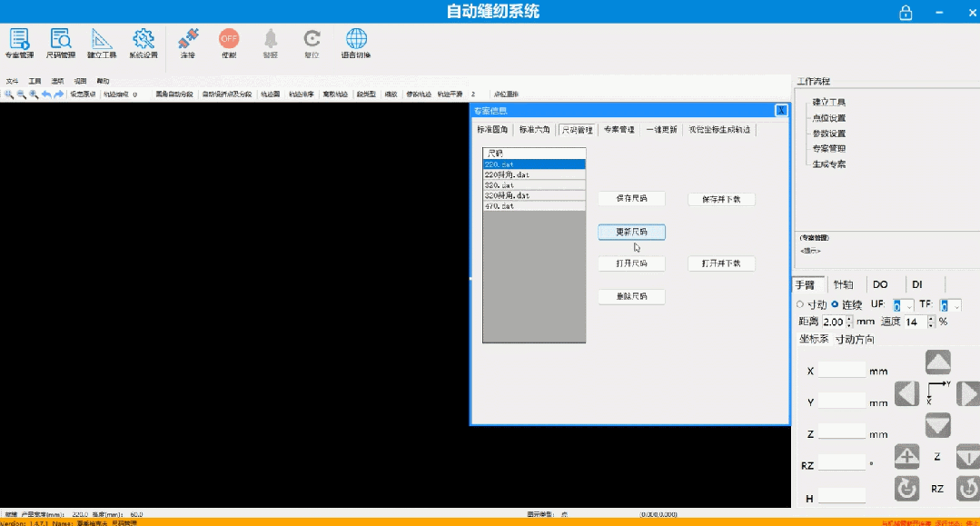Click the 连接 satellite icon
Viewport: 980px width, 526px height.
pos(187,43)
